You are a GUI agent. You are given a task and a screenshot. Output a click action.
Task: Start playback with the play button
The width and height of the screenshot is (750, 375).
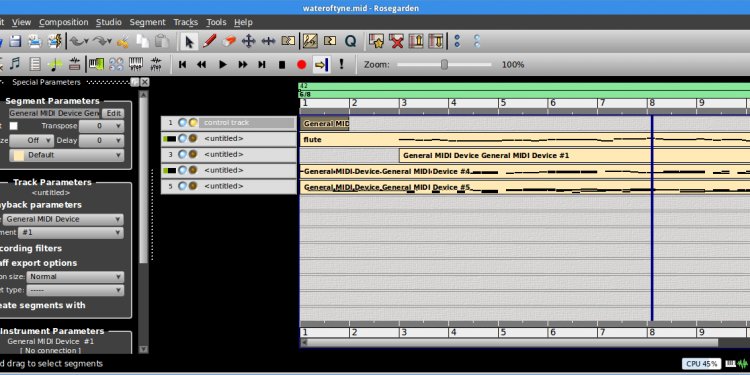pos(222,64)
